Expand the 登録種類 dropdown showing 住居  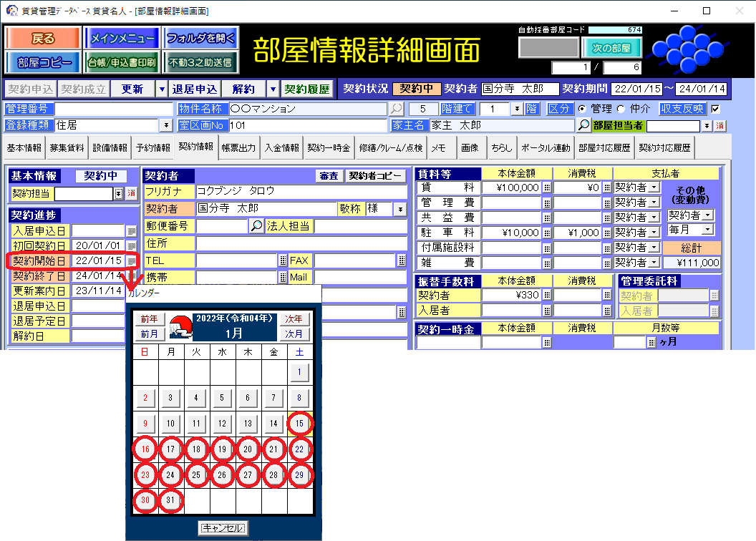[x=167, y=125]
